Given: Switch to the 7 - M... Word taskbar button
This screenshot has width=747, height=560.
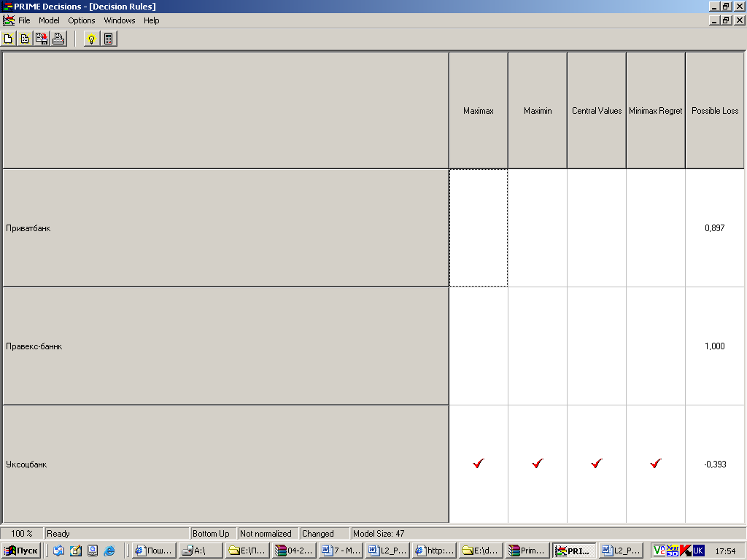Looking at the screenshot, I should [341, 551].
